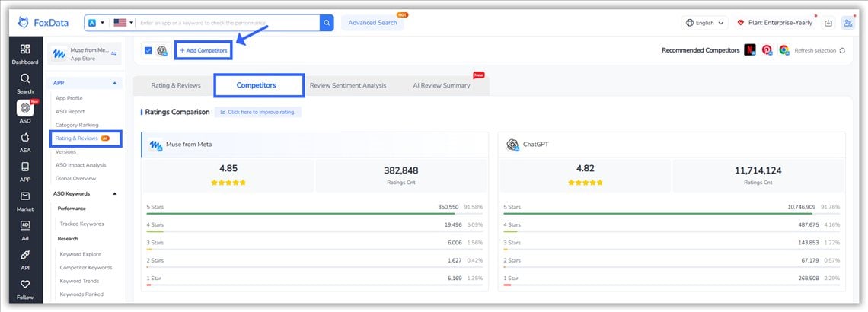
Task: Open the Review Sentiment Analysis tab
Action: pyautogui.click(x=348, y=85)
